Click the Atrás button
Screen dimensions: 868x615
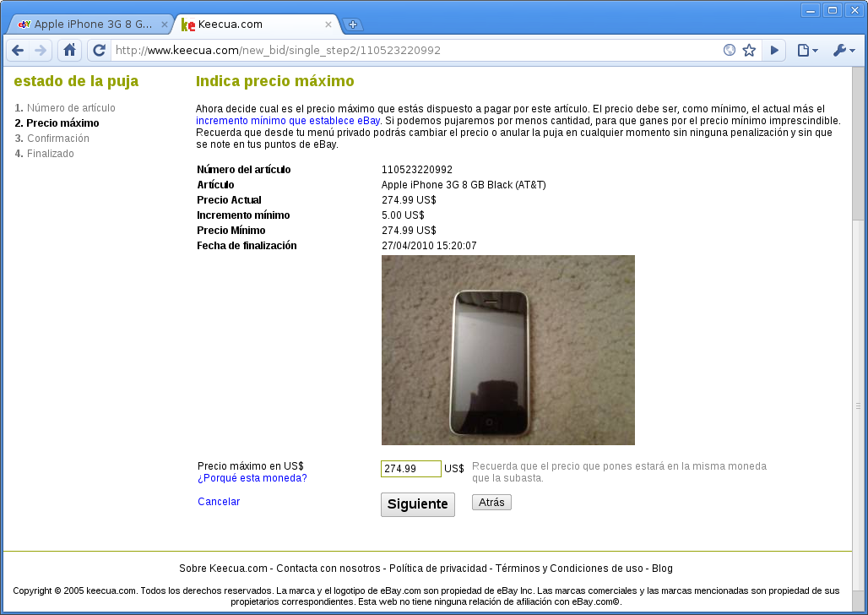491,502
